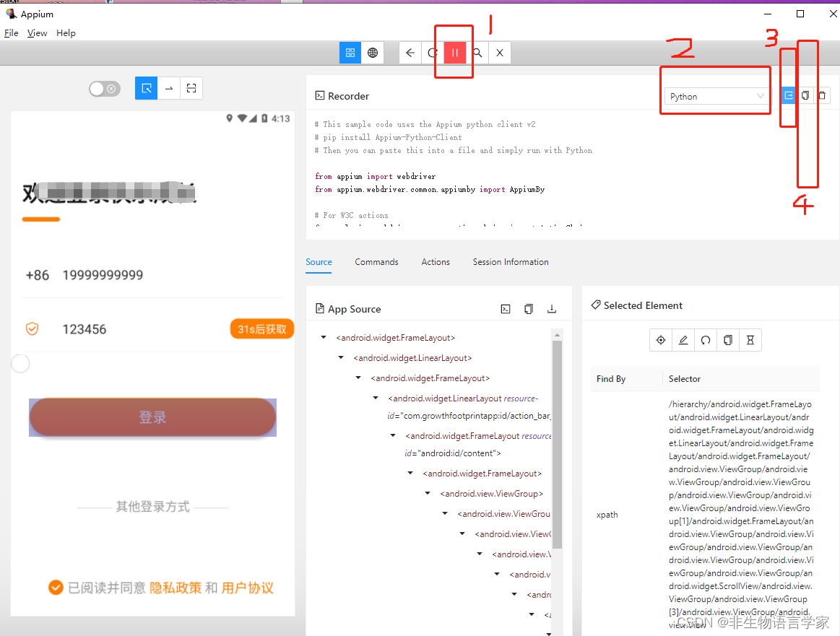Viewport: 840px width, 636px height.
Task: Click the shield icon beside 123456
Action: point(33,328)
